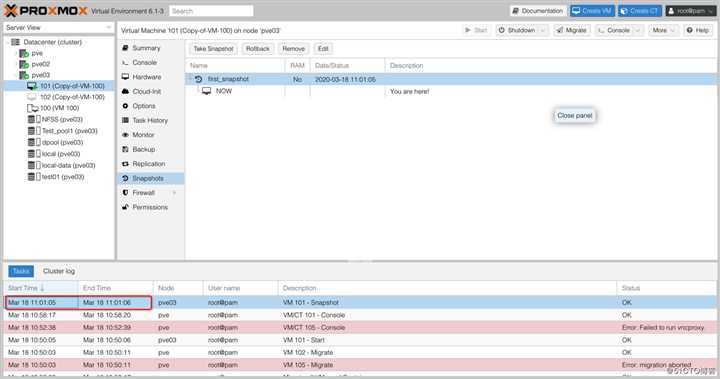Sort tasks by task Description column

coord(447,288)
